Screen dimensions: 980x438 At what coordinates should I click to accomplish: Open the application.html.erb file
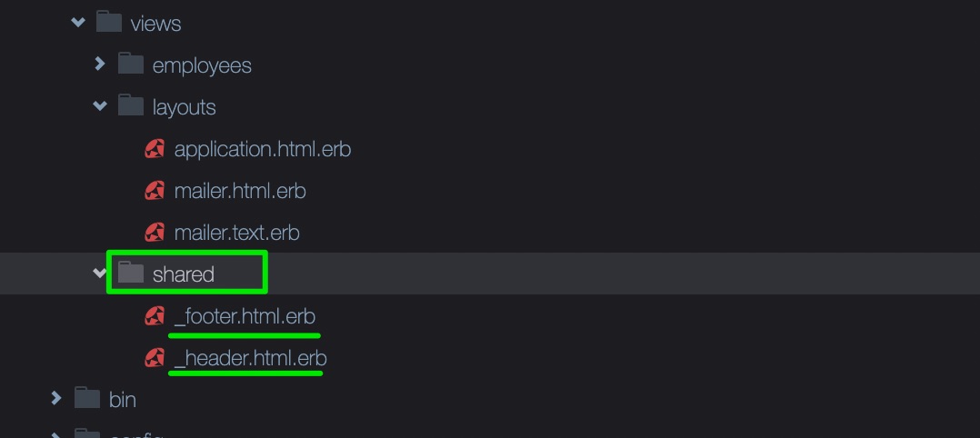coord(263,149)
